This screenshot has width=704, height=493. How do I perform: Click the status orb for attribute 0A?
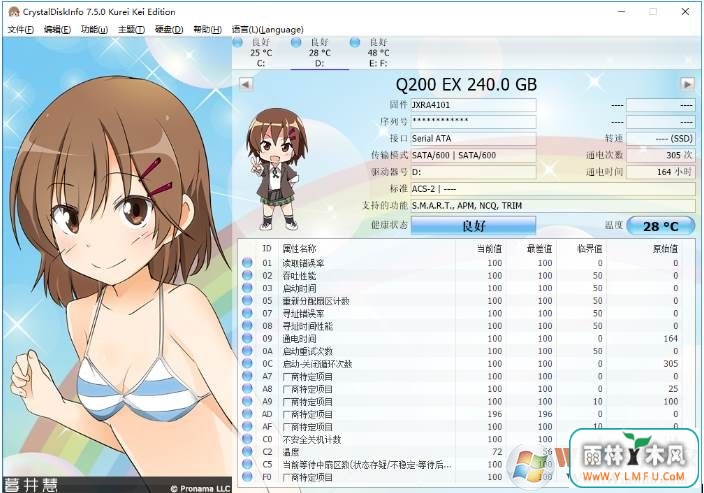[x=247, y=351]
